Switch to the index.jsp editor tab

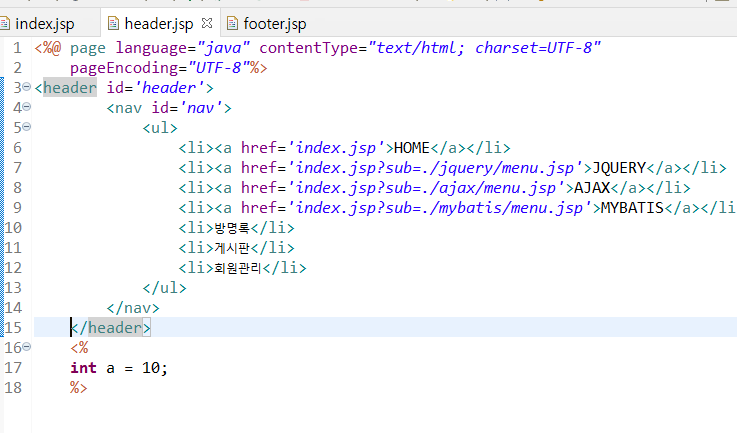click(x=45, y=24)
